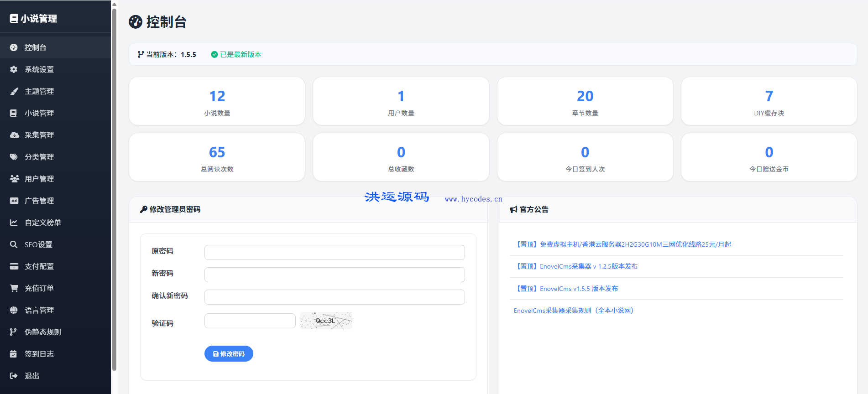
Task: Open the pinned 免费虚拟主机 announcement link
Action: [622, 244]
